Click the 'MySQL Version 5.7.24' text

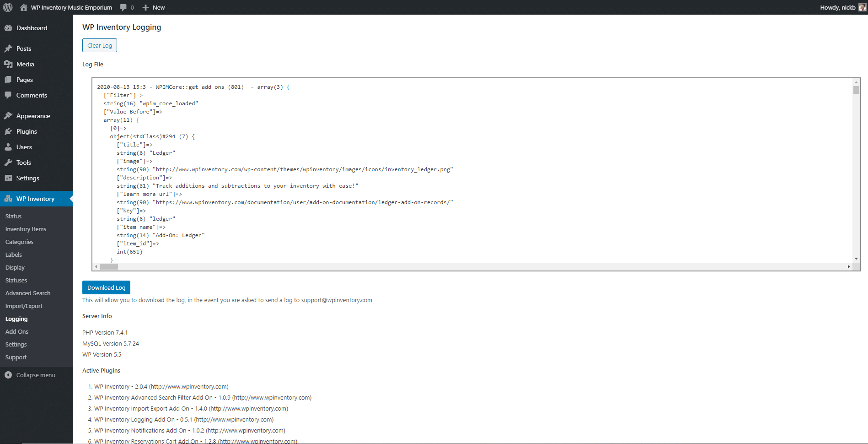click(x=111, y=343)
